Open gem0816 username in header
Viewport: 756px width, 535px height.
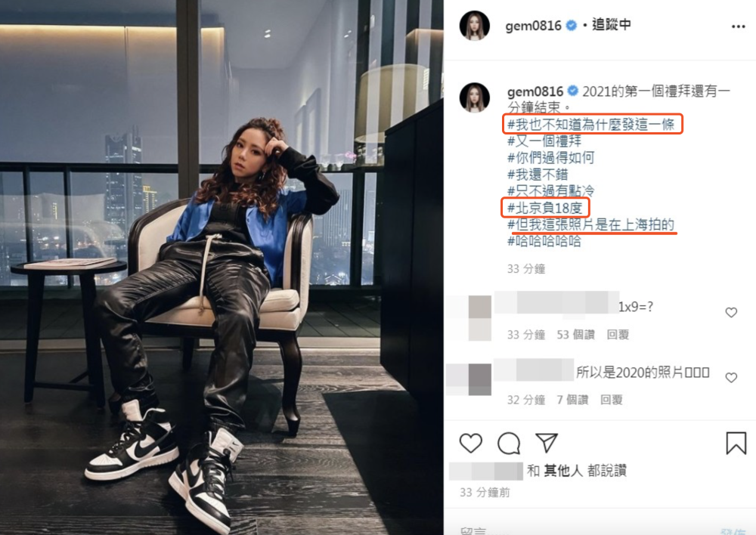pyautogui.click(x=533, y=26)
